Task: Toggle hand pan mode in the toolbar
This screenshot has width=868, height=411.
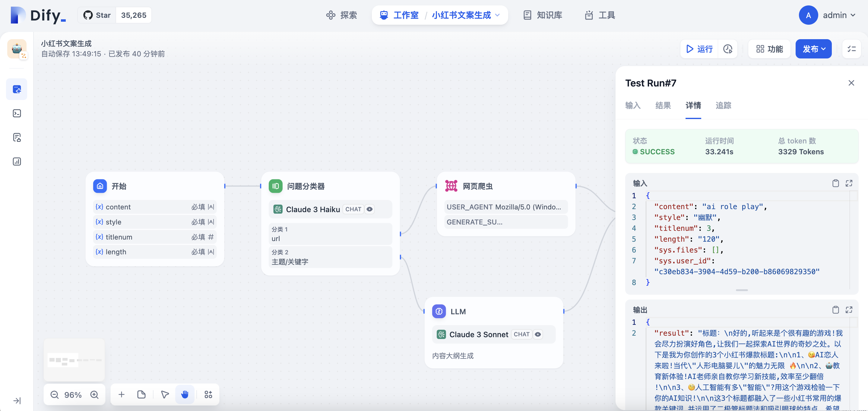Action: pyautogui.click(x=185, y=394)
